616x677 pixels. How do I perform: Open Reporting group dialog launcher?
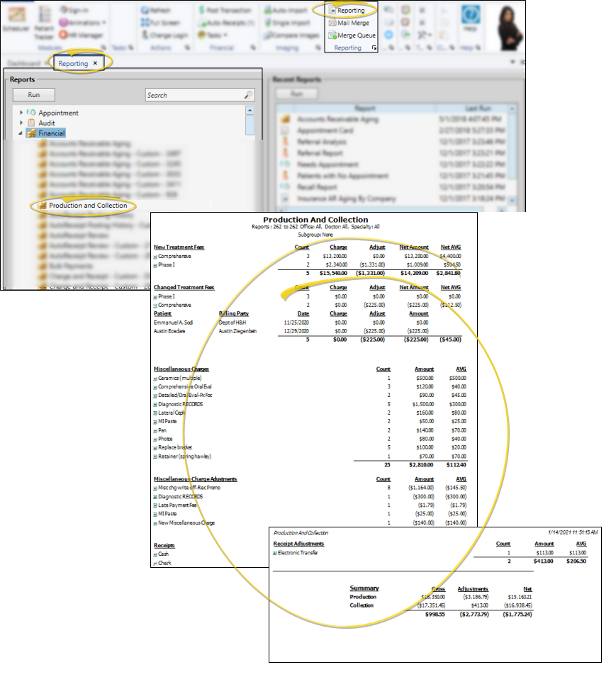[374, 48]
